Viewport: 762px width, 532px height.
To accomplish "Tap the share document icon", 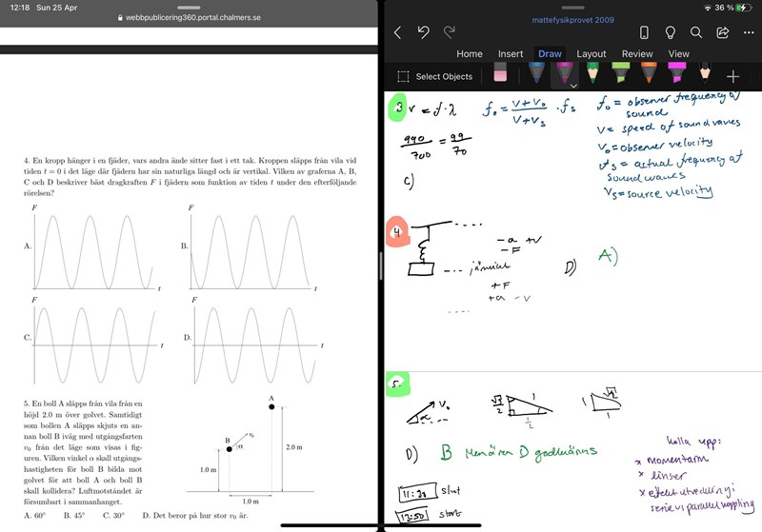I will (x=722, y=32).
